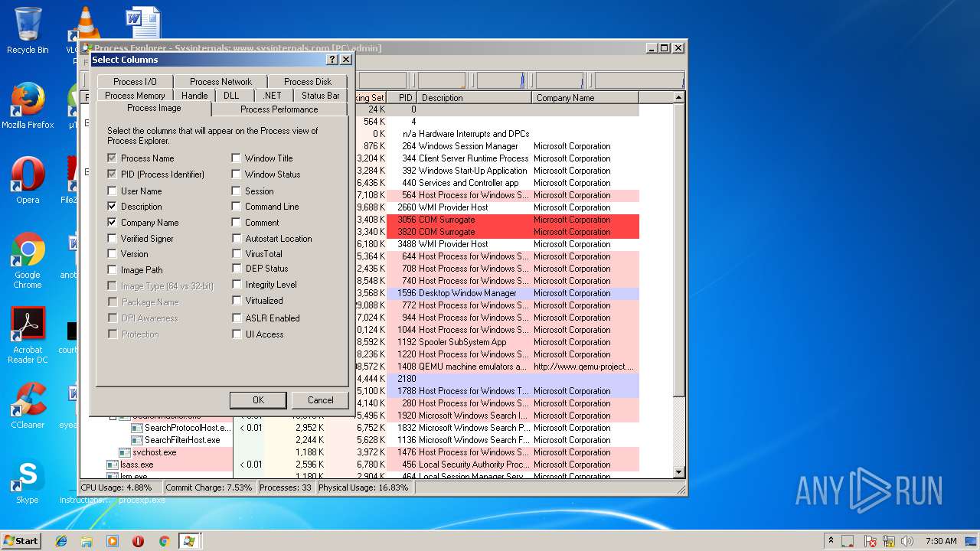Click Internet Explorer in the taskbar
The height and width of the screenshot is (551, 980).
pyautogui.click(x=61, y=541)
